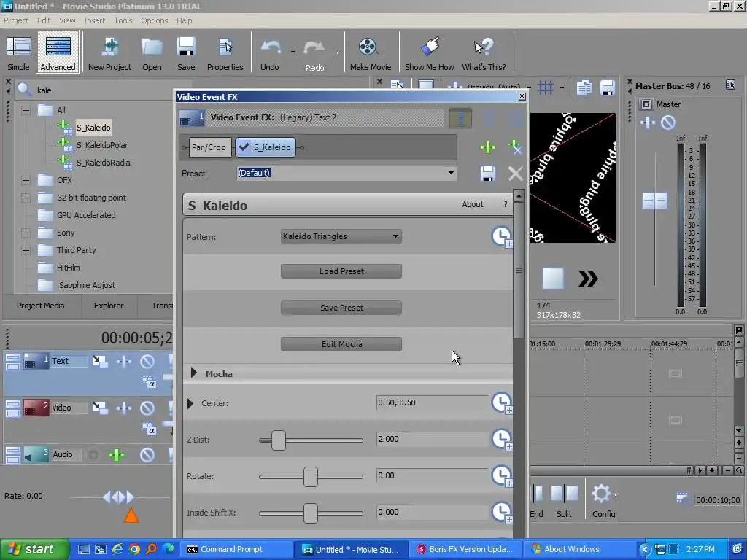Toggle bypass motion blur on Text track
This screenshot has width=747, height=560.
[x=100, y=362]
